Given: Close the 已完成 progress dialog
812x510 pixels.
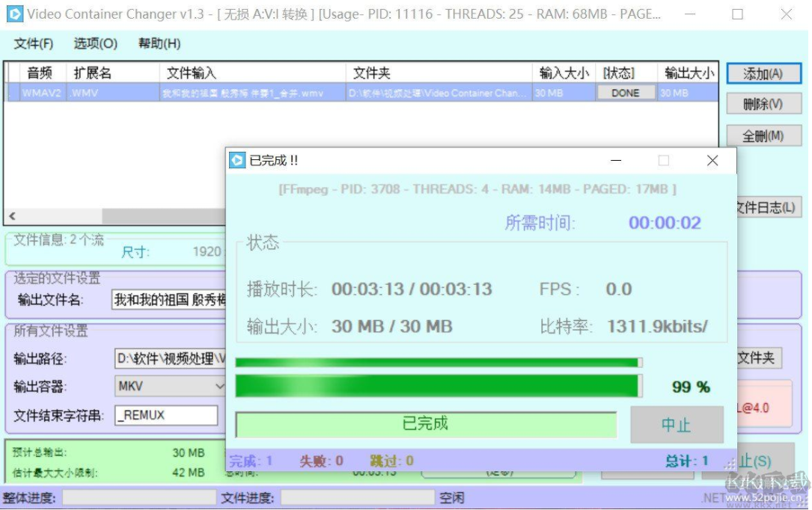Looking at the screenshot, I should [712, 161].
